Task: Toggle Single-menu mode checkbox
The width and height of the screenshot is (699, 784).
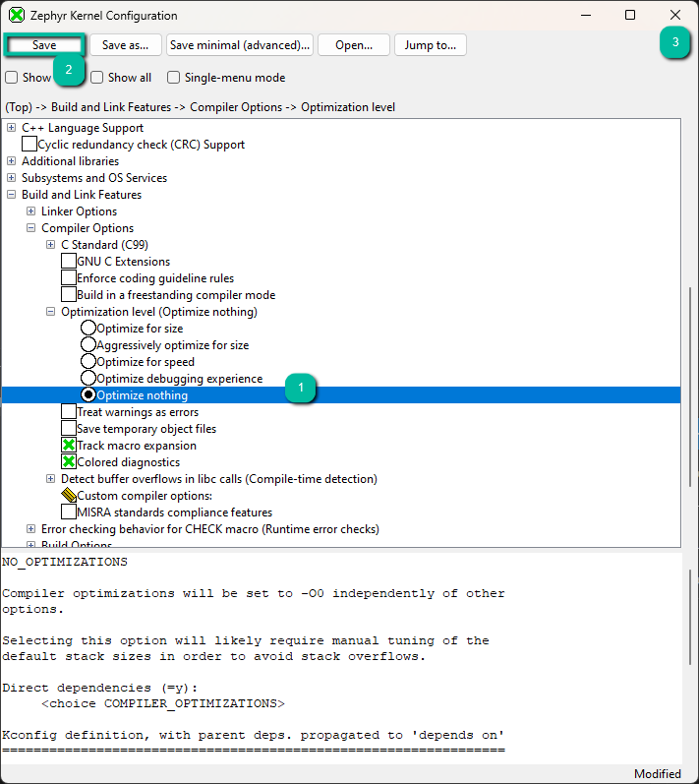Action: point(174,78)
